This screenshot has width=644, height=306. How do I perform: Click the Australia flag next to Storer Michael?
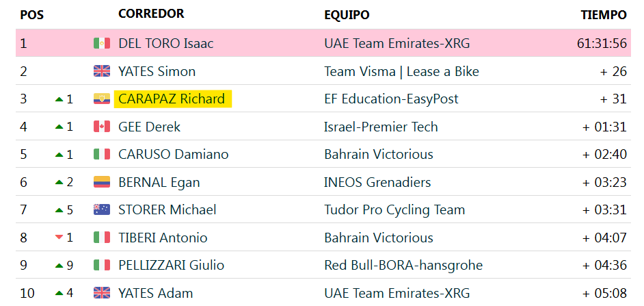tap(101, 209)
